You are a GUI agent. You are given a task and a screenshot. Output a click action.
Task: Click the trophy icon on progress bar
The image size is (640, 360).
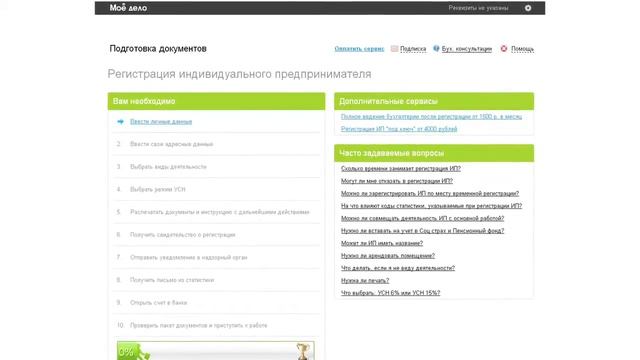[x=302, y=351]
